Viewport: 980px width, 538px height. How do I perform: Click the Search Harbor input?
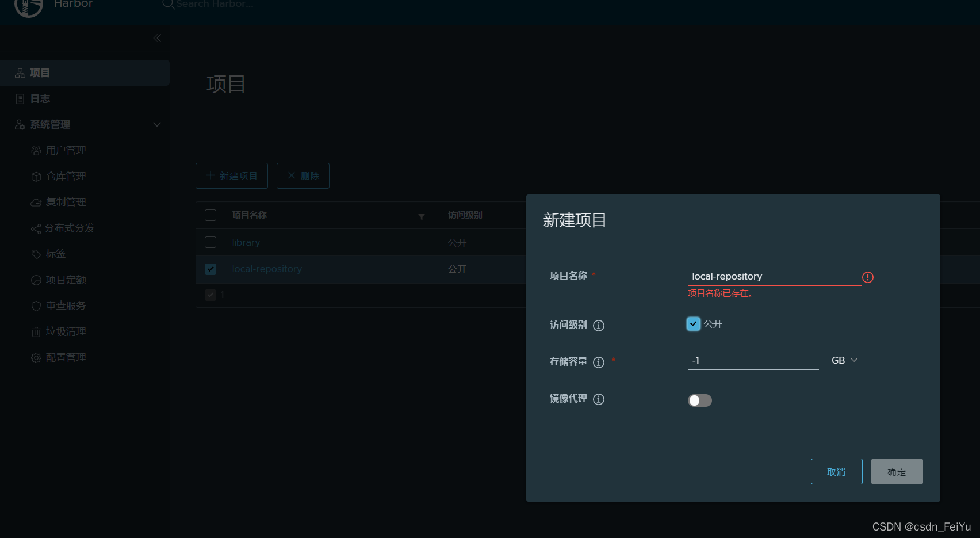[215, 4]
